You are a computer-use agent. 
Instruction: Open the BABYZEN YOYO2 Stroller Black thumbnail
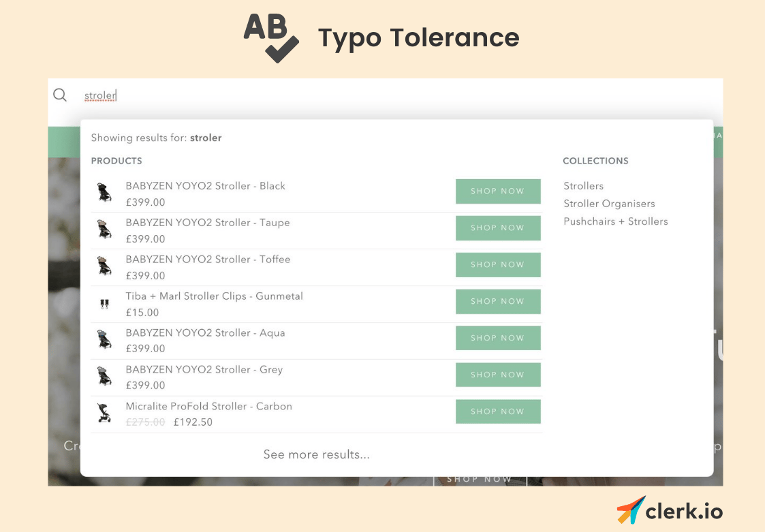[104, 192]
